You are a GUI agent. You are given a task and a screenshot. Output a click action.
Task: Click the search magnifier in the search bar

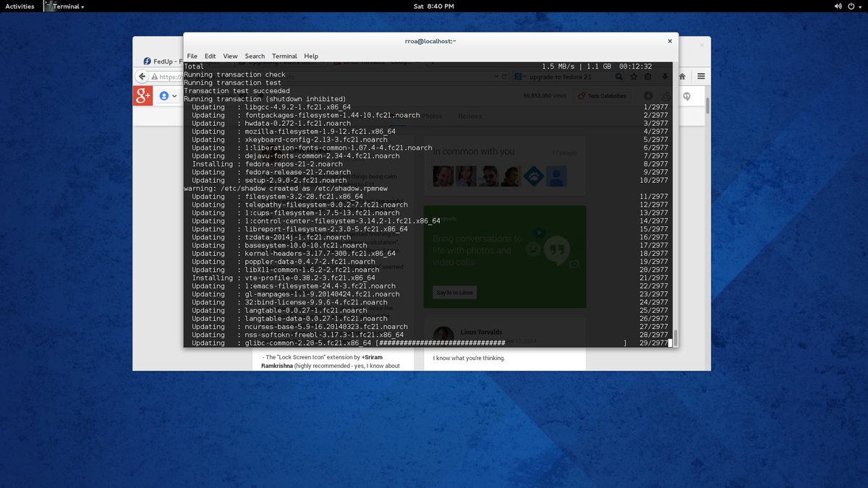(618, 76)
